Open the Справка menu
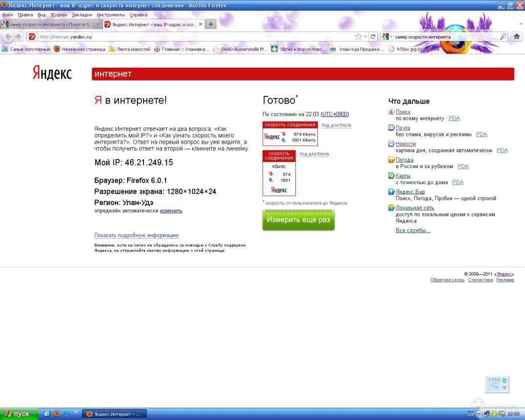 [x=138, y=15]
